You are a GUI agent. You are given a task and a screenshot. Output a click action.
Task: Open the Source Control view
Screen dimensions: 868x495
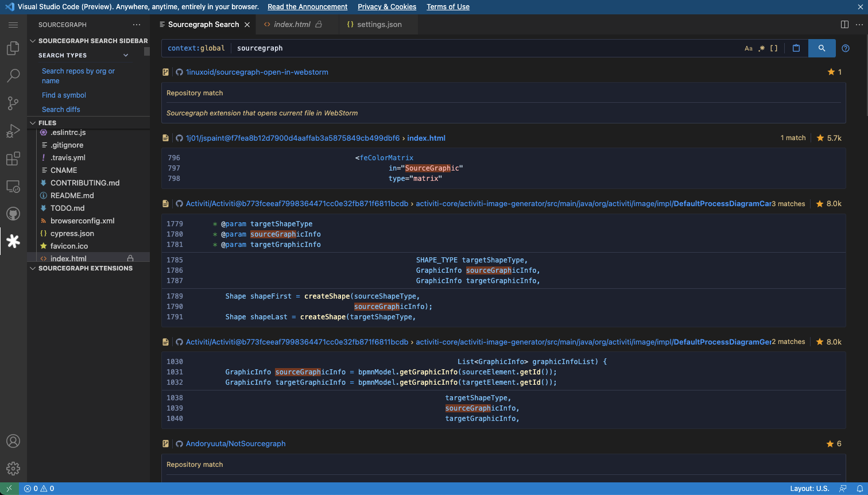pos(13,103)
